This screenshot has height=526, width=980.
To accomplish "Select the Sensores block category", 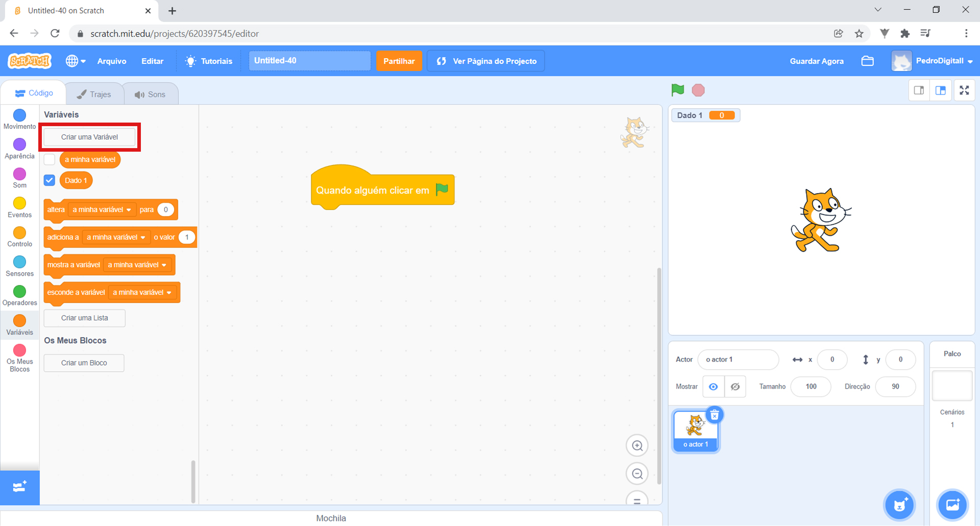I will (19, 266).
